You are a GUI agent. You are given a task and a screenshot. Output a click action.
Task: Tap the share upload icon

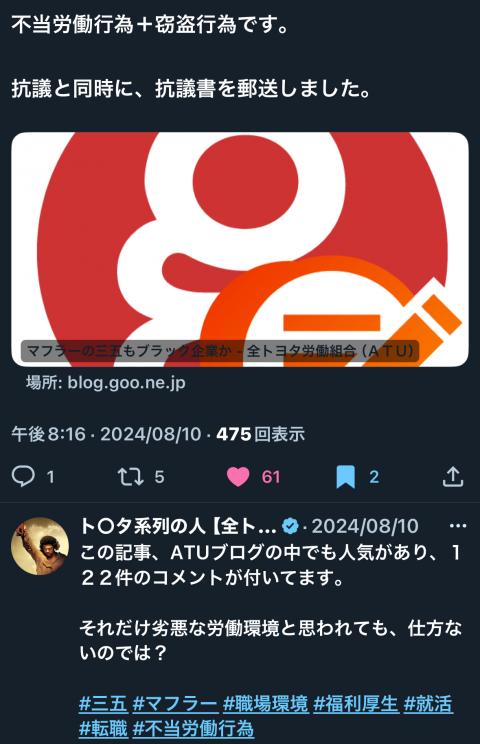[x=453, y=476]
